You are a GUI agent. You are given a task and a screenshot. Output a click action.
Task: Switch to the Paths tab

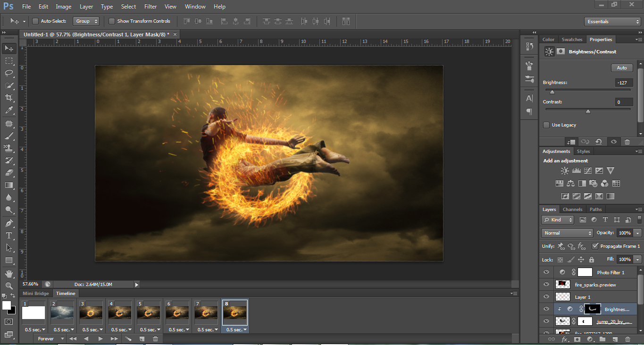pyautogui.click(x=596, y=210)
